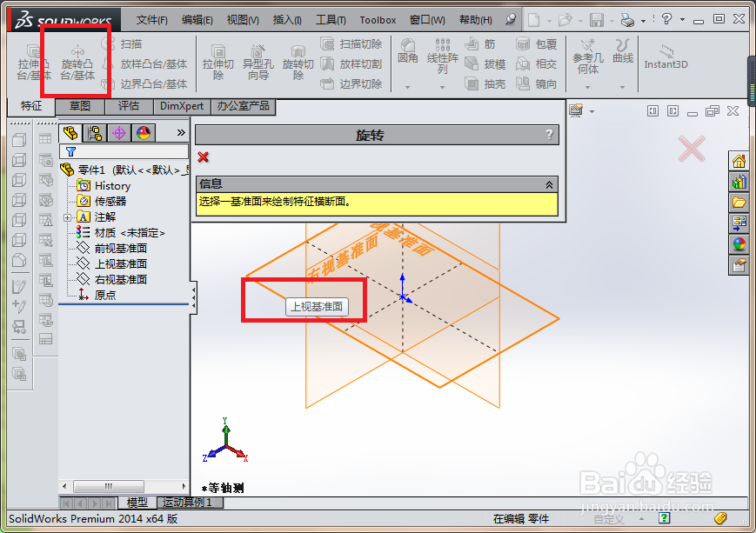Open the 文件(F) menu
The height and width of the screenshot is (533, 756).
pos(151,20)
